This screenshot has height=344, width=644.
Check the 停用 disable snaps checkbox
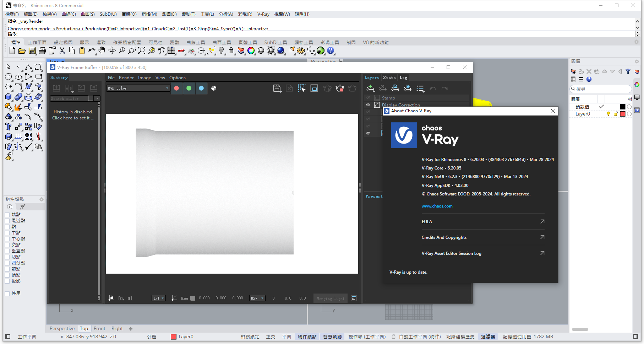coord(7,294)
